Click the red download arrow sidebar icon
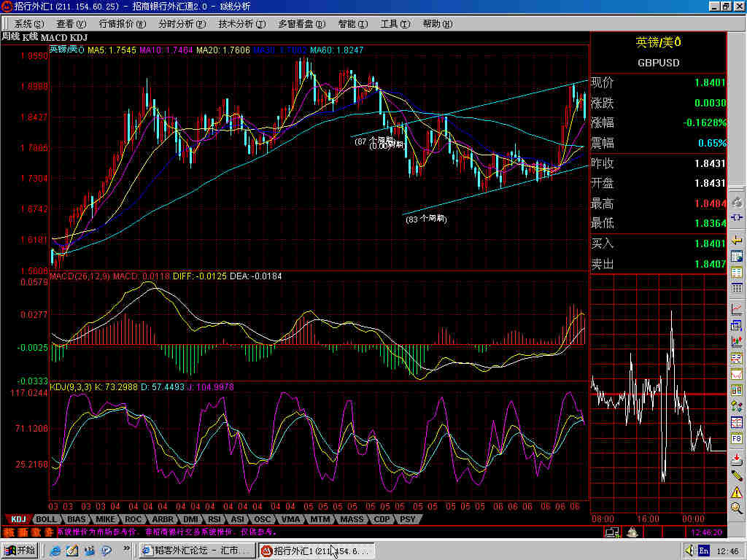The image size is (747, 560). 737,458
